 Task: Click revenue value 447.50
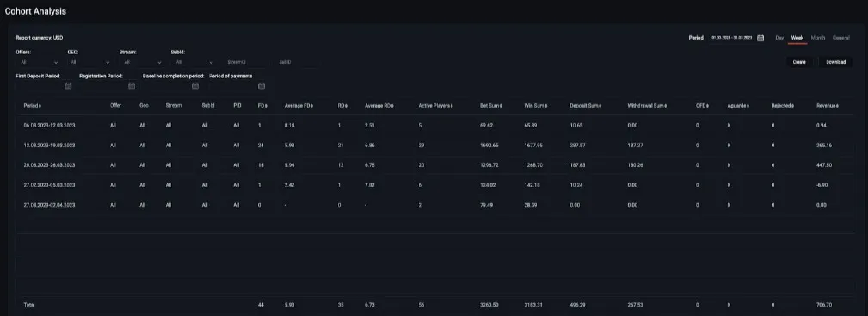(824, 165)
